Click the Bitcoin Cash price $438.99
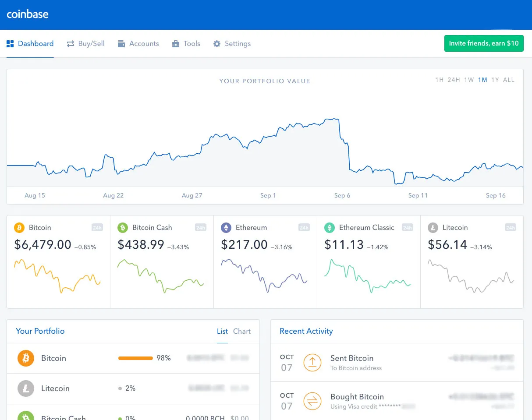Screen dimensions: 532x420 coord(141,245)
